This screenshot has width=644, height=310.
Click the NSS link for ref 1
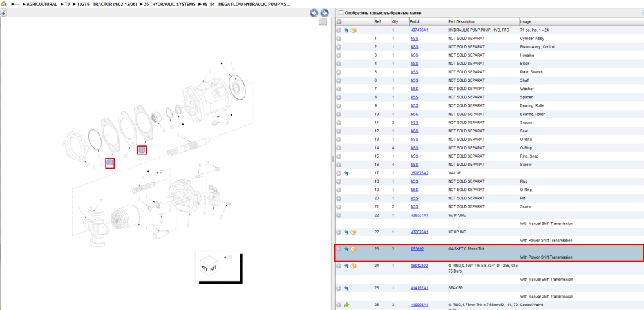click(414, 39)
